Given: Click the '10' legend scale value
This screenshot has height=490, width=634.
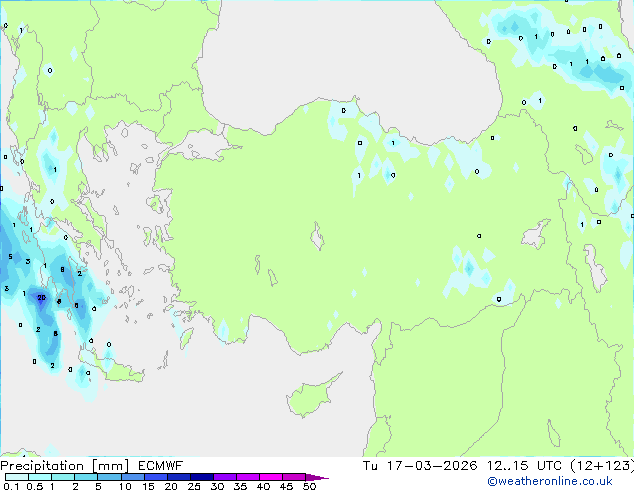Looking at the screenshot, I should point(125,486).
